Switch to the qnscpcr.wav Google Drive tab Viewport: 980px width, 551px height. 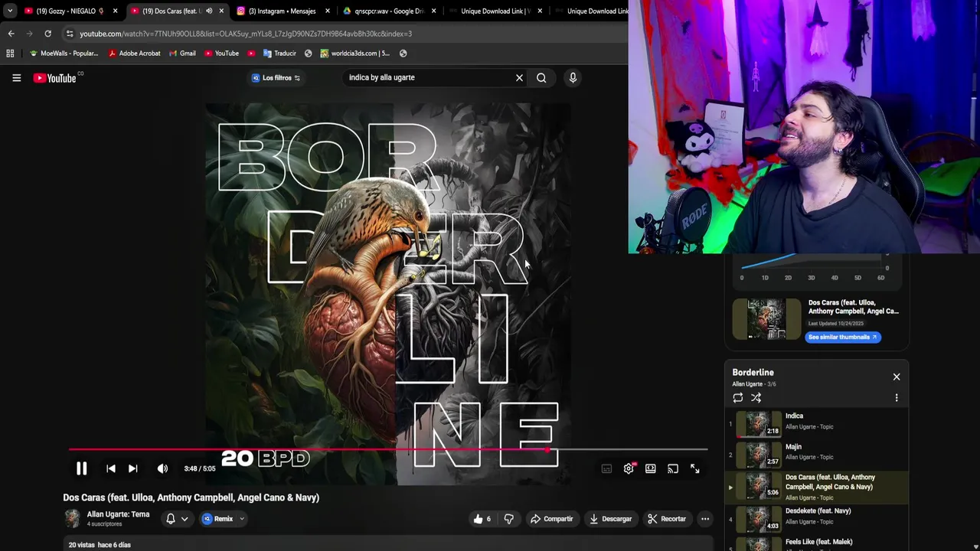coord(388,11)
